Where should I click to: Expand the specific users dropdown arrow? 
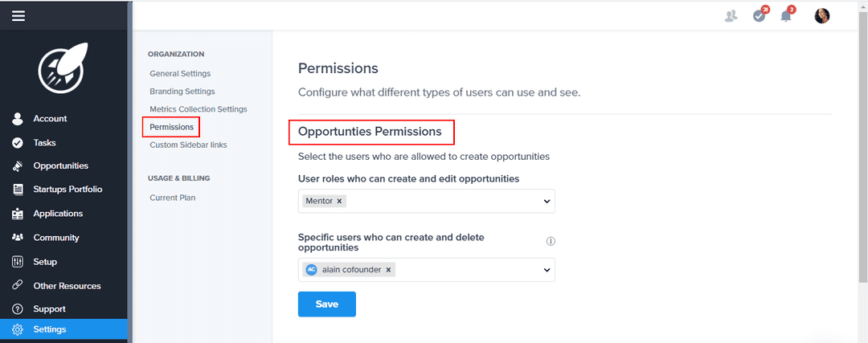click(x=547, y=270)
